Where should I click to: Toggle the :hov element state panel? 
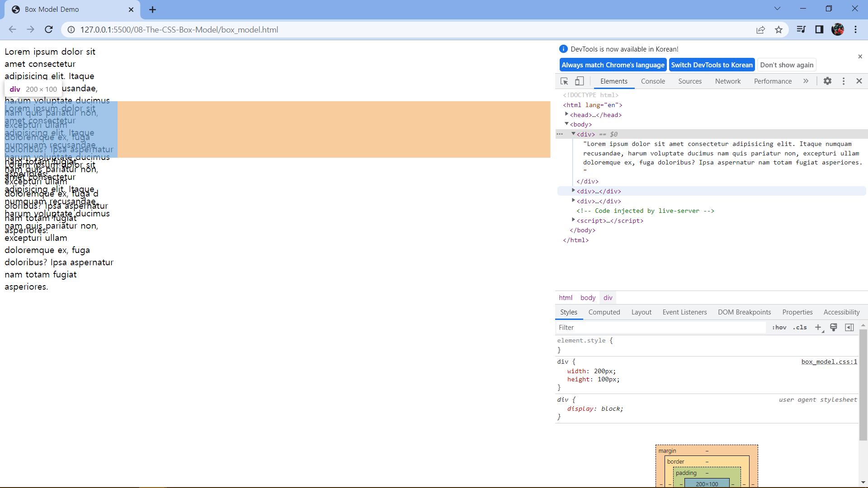(x=779, y=328)
